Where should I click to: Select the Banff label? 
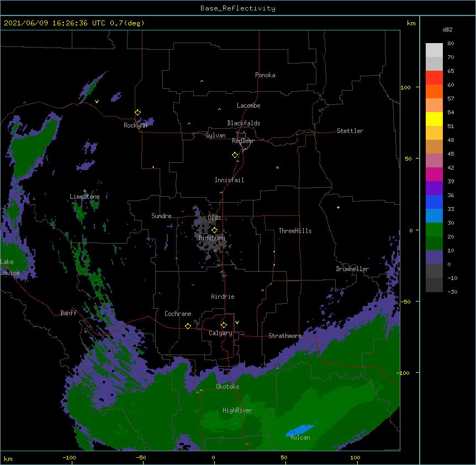68,313
